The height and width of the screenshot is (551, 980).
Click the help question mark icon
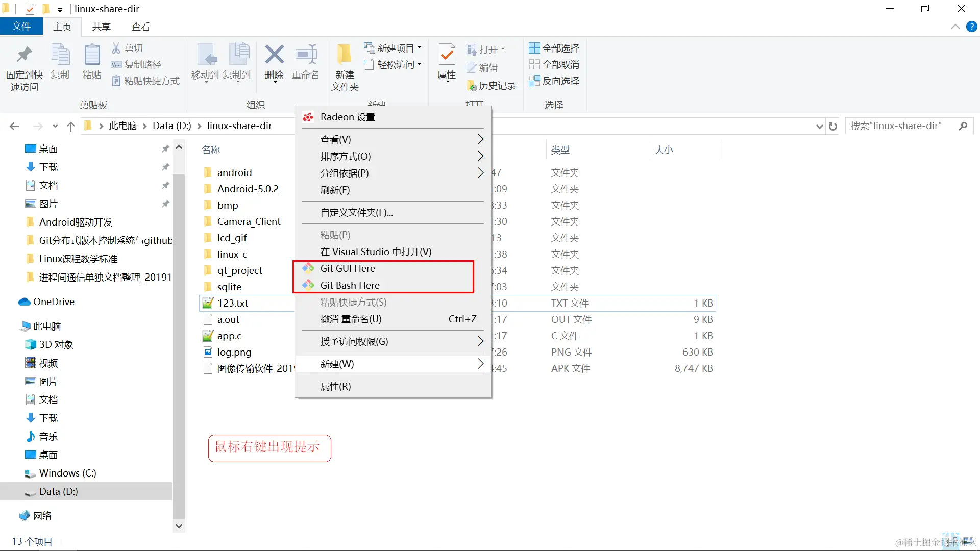pyautogui.click(x=971, y=27)
